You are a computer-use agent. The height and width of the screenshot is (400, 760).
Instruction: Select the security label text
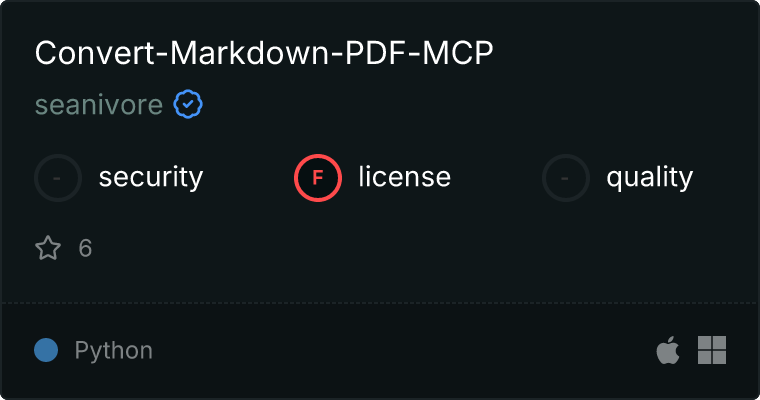(x=151, y=177)
